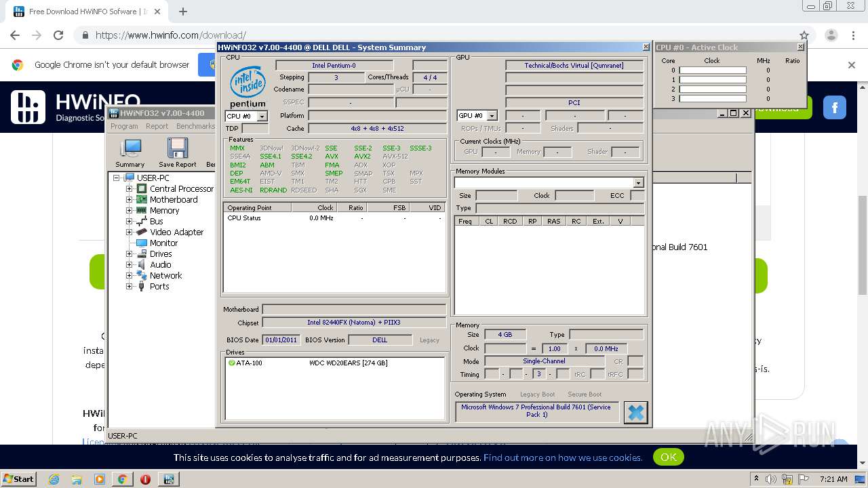Expand the Memory tree node
This screenshot has width=868, height=488.
129,211
